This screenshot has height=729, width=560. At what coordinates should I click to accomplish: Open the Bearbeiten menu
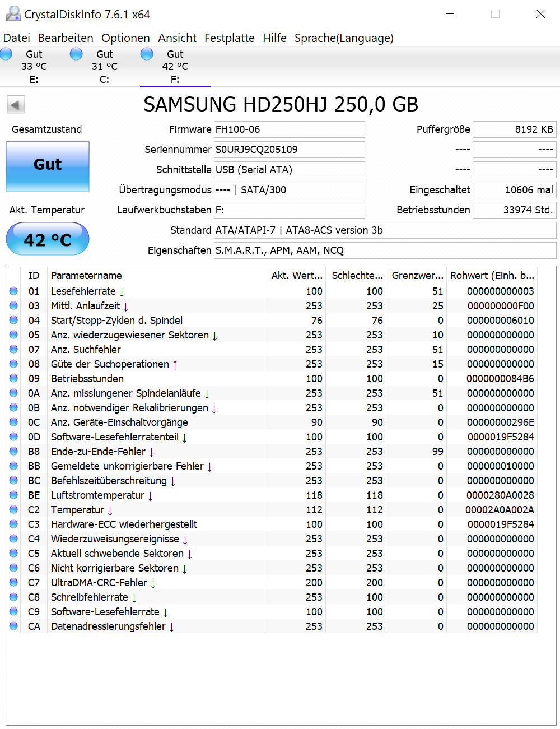pyautogui.click(x=66, y=38)
